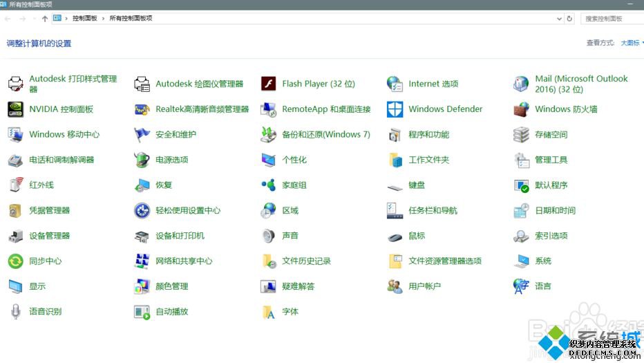Open 备份和还原(Windows 7) link
The image size is (644, 363).
[326, 134]
